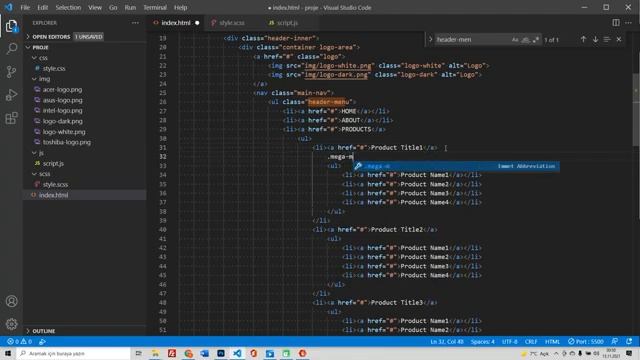Click Port : 5500 Live Server indicator
Image resolution: width=640 pixels, height=360 pixels.
(586, 342)
